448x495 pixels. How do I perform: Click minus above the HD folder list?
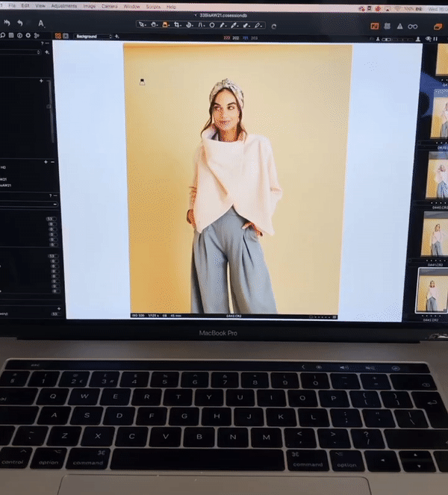(52, 162)
